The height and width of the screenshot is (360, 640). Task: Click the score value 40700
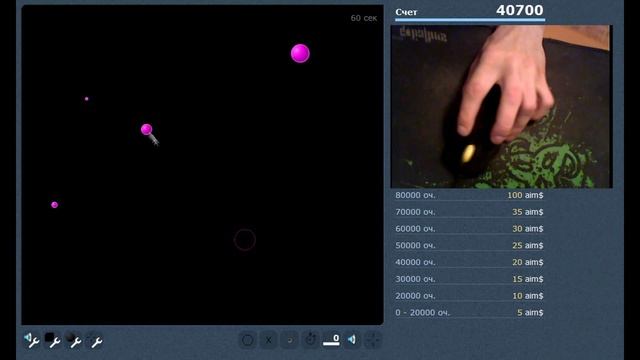coord(520,10)
